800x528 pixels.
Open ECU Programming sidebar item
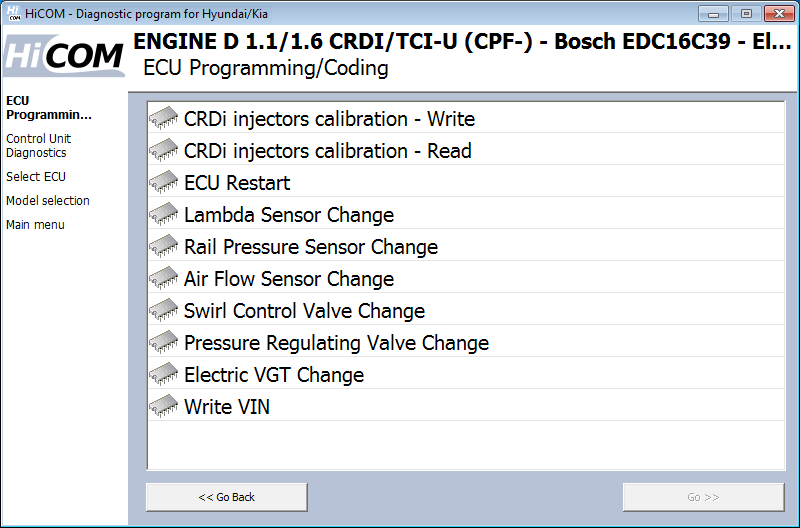48,107
